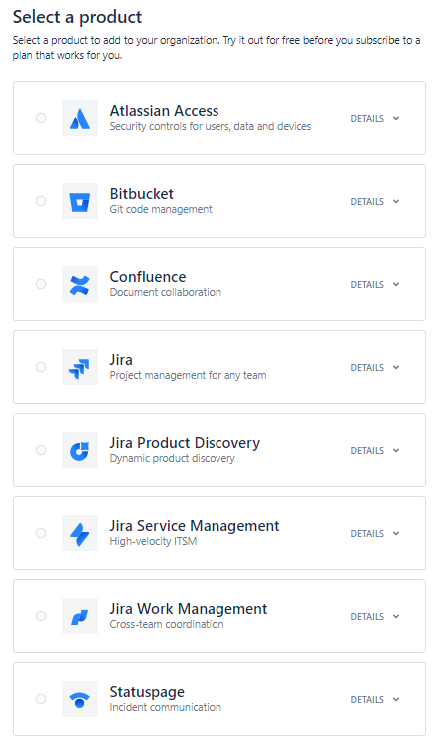Choose Jira Service Management radio option

(x=41, y=533)
